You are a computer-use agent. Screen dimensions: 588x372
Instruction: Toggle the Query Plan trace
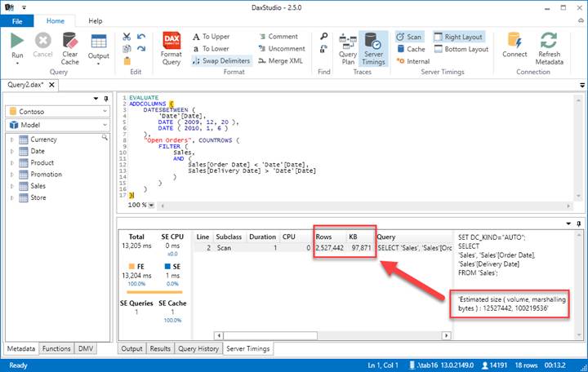pos(348,49)
